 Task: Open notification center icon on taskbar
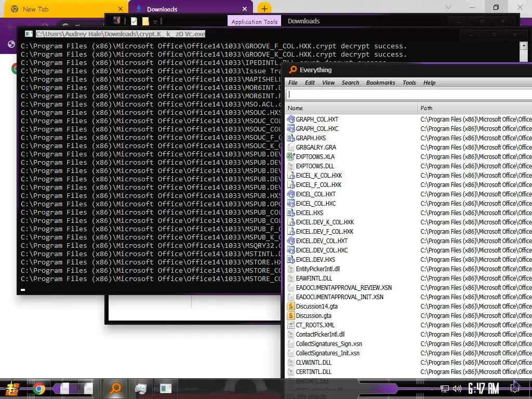515,388
